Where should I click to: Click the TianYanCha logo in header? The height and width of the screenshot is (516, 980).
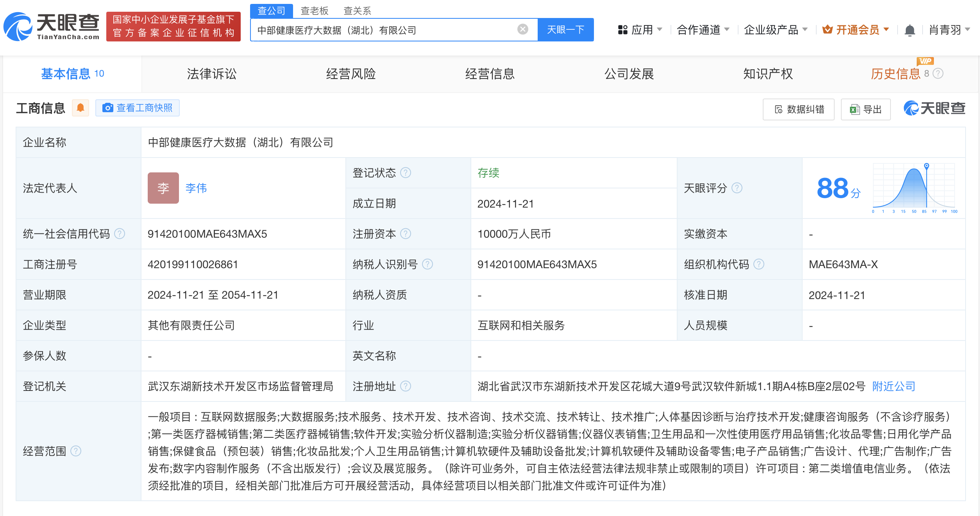pos(52,27)
